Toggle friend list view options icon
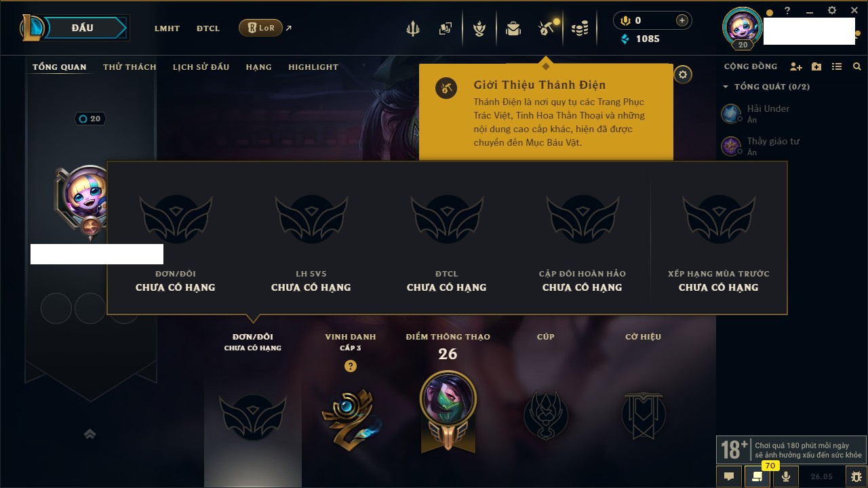 pyautogui.click(x=837, y=66)
